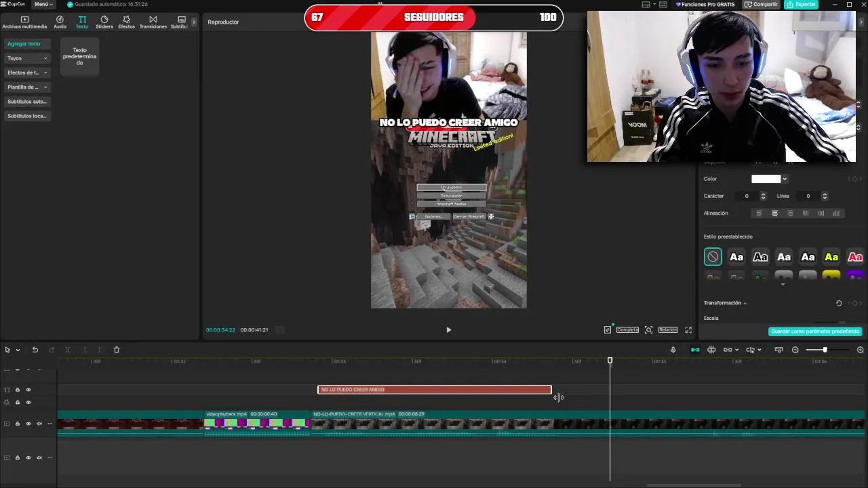Viewport: 868px width, 488px height.
Task: Toggle auto snapping
Action: coord(711,350)
